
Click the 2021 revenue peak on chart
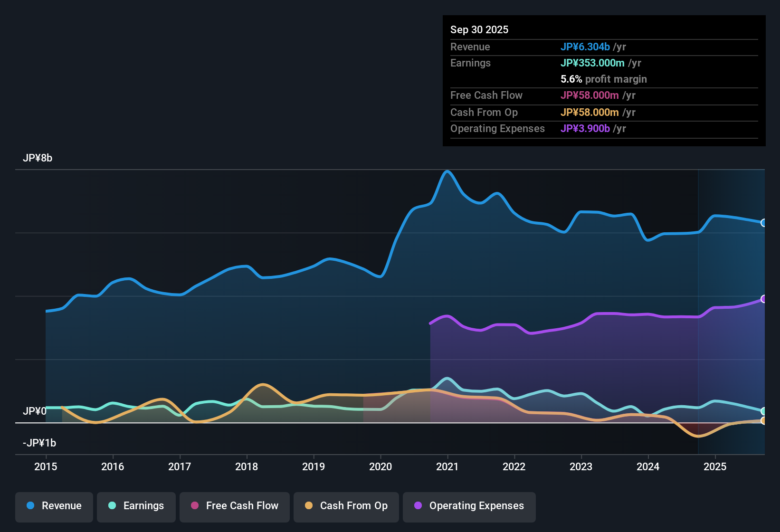pos(447,172)
